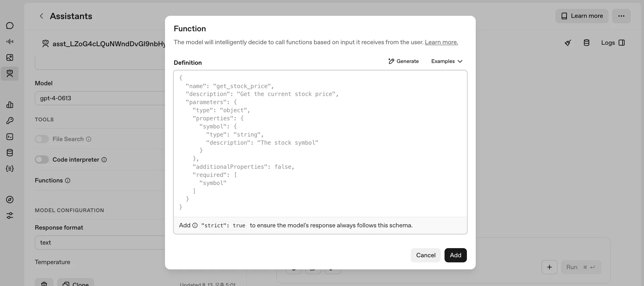Click inside the function Definition JSON editor
Image resolution: width=644 pixels, height=286 pixels.
(320, 144)
